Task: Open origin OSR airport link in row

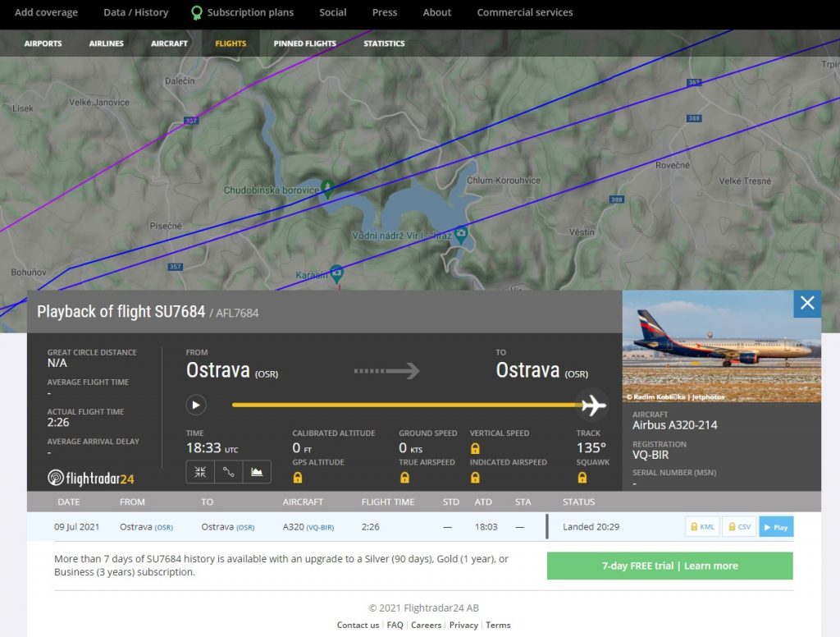Action: (x=163, y=528)
